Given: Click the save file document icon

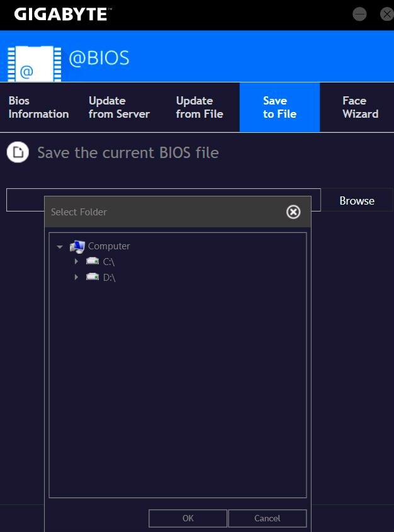Looking at the screenshot, I should (x=18, y=152).
